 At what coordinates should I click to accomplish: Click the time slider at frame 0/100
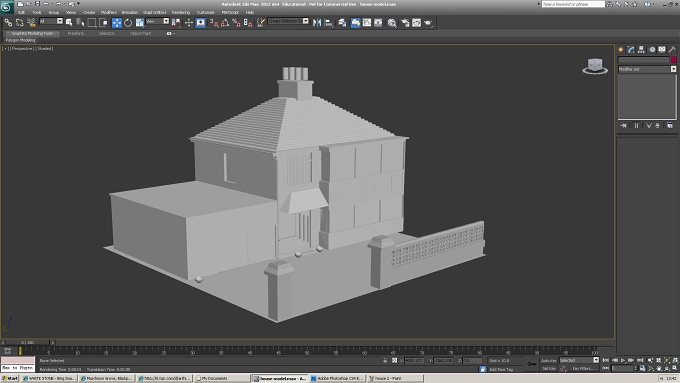[28, 343]
